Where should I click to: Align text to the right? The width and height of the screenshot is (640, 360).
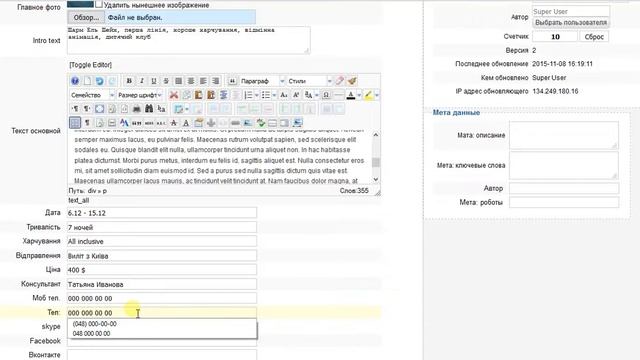pos(216,81)
